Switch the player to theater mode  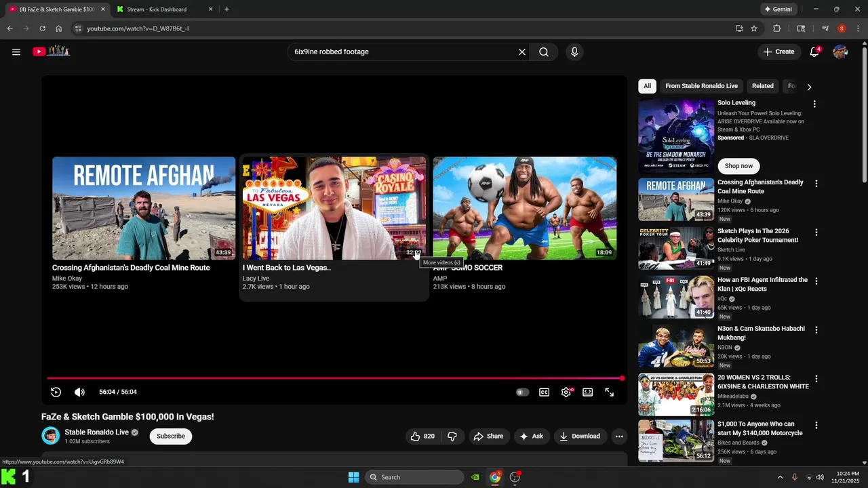588,392
